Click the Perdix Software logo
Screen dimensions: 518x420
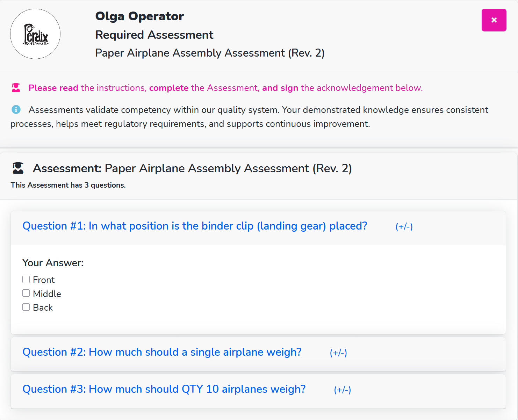pos(35,34)
